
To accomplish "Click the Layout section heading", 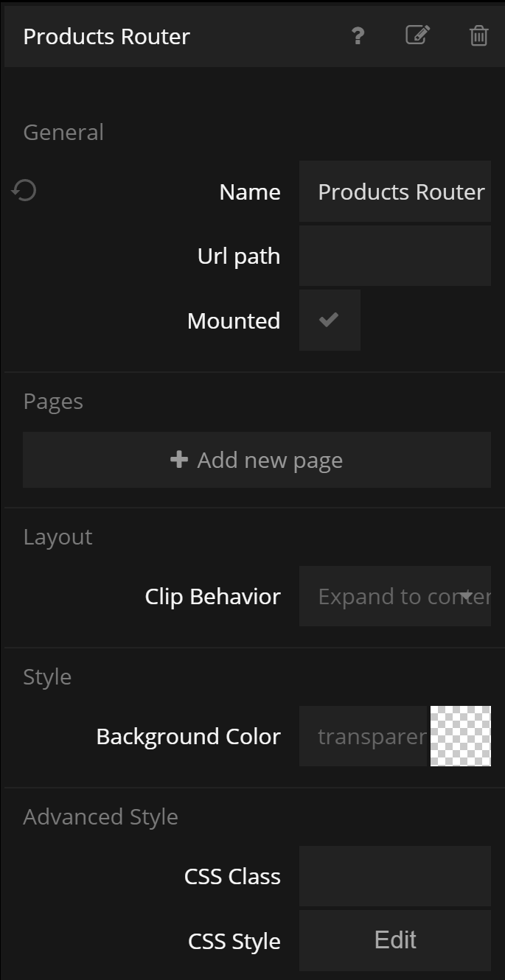I will [58, 537].
